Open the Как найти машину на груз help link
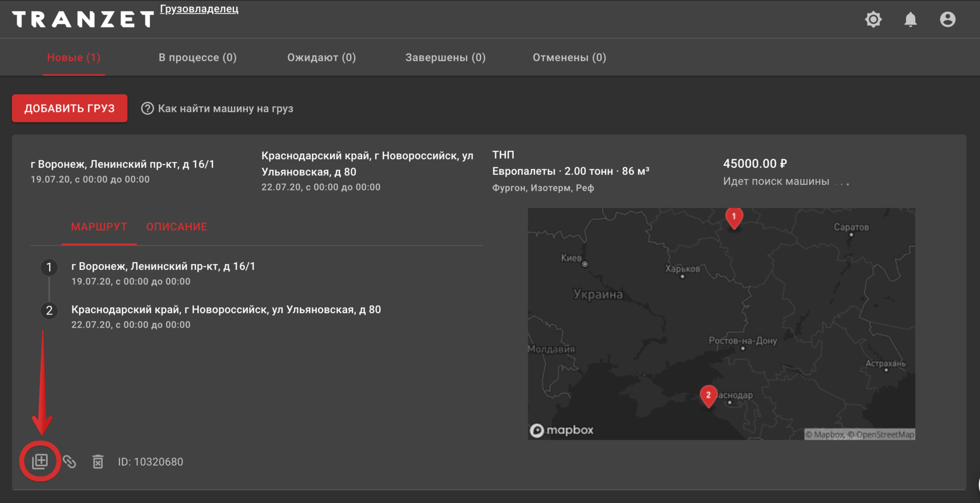Screen dimensions: 980x503 (226, 108)
